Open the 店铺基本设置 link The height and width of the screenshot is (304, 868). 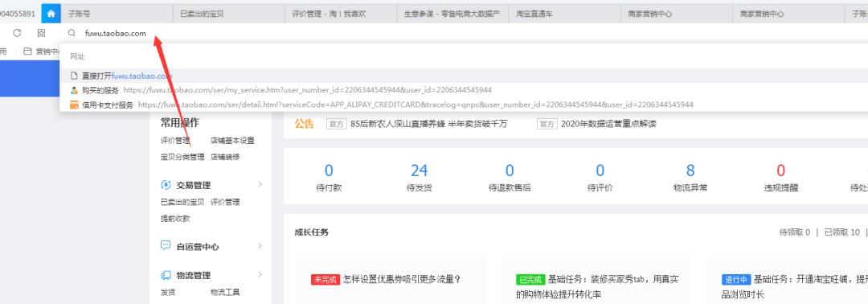click(x=232, y=141)
